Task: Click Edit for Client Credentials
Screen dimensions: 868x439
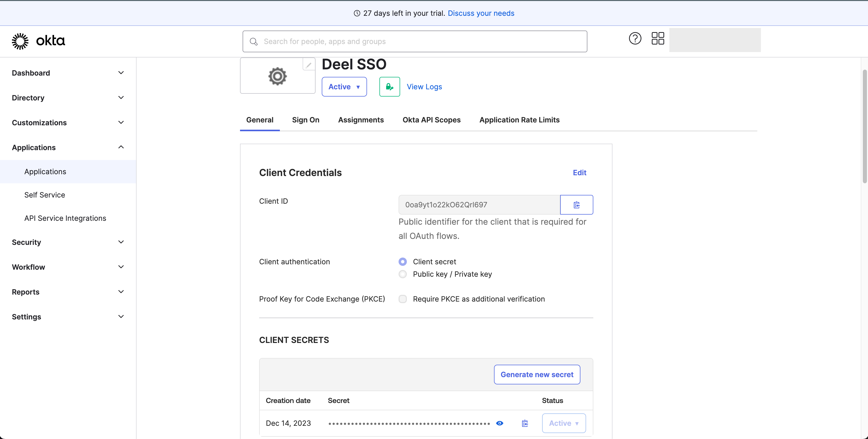Action: pos(580,173)
